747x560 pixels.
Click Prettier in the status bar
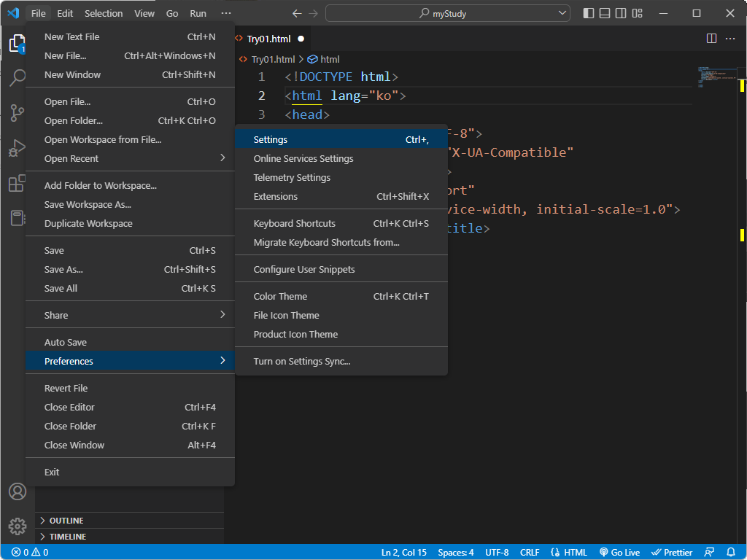pos(671,552)
